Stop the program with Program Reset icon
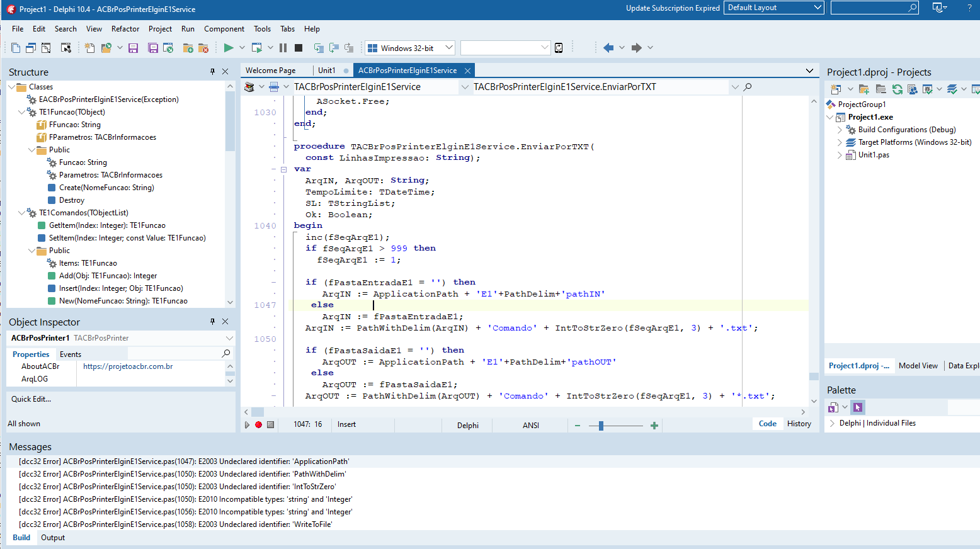 (299, 48)
